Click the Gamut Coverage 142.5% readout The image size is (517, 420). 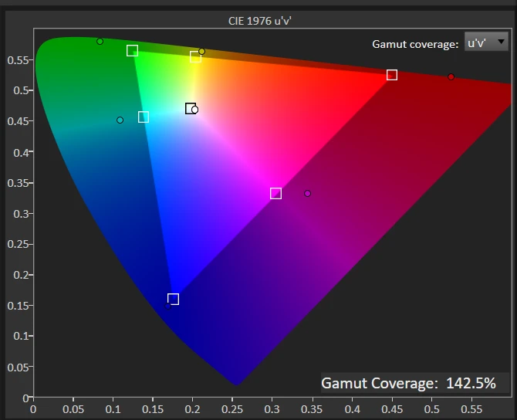pyautogui.click(x=408, y=383)
